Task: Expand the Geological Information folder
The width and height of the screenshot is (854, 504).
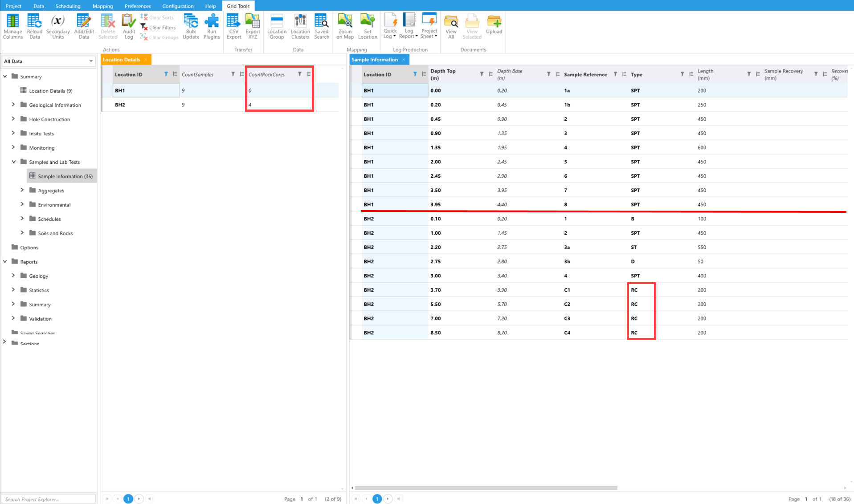Action: click(13, 105)
